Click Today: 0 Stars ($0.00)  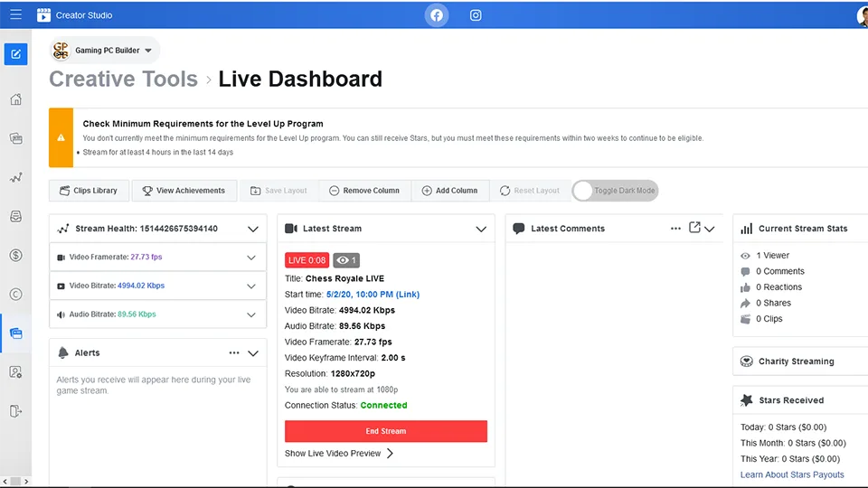pyautogui.click(x=783, y=427)
